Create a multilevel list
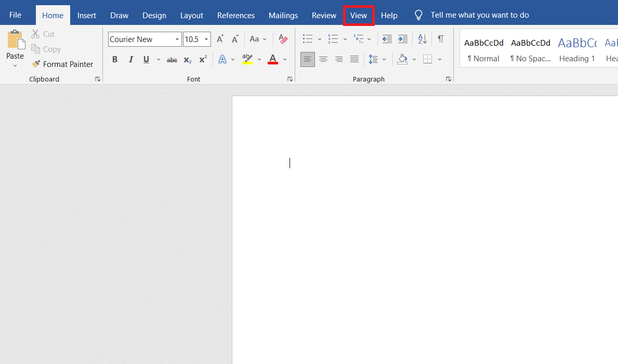 (x=359, y=39)
